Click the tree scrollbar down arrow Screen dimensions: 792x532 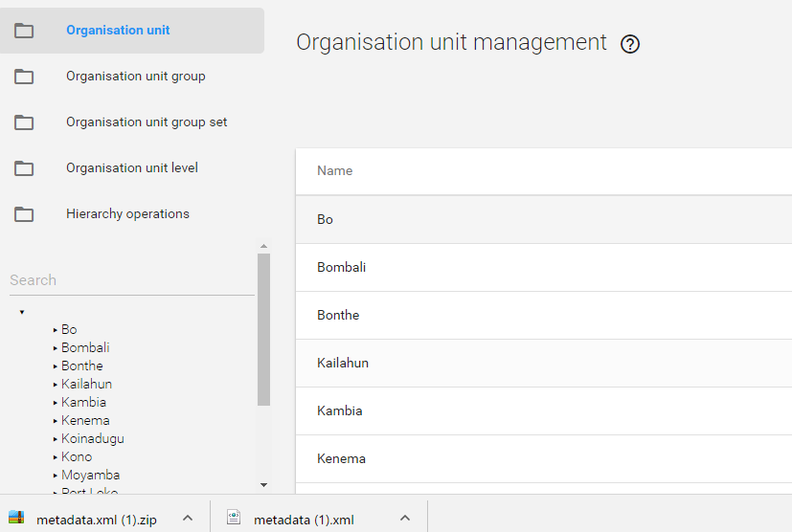coord(263,485)
